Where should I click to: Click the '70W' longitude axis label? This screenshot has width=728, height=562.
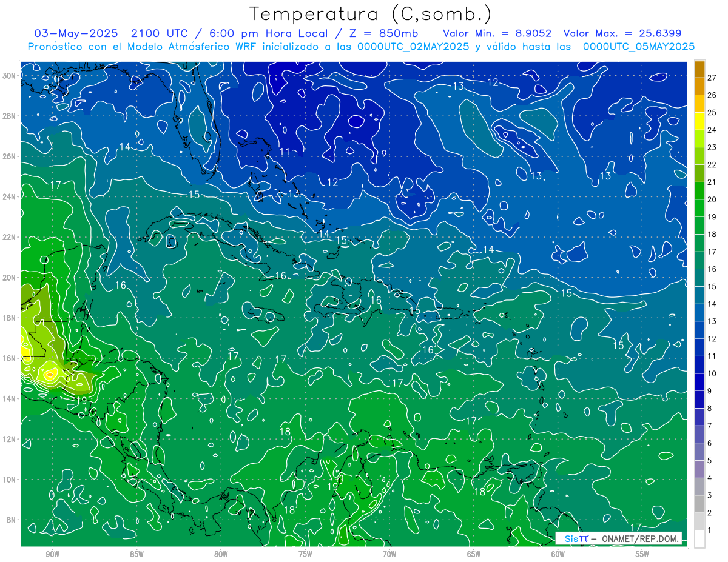(x=389, y=554)
